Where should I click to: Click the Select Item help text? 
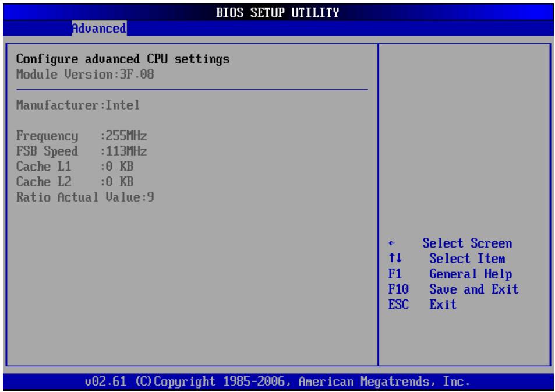(467, 259)
